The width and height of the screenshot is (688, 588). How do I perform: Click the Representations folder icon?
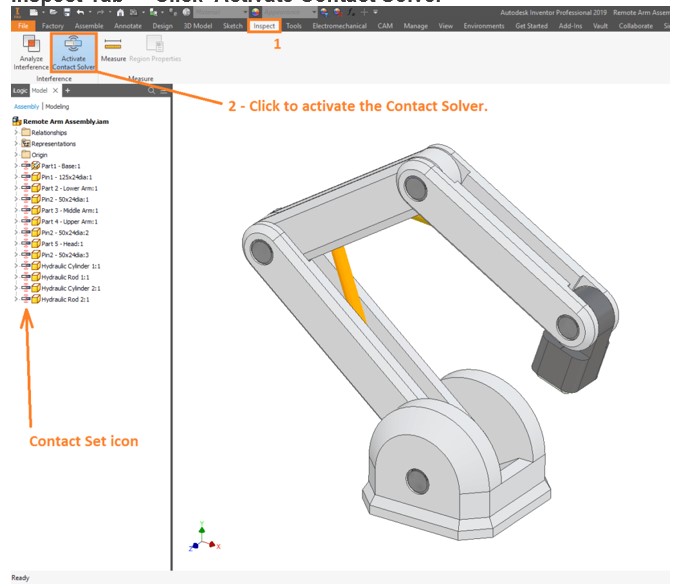[x=25, y=143]
